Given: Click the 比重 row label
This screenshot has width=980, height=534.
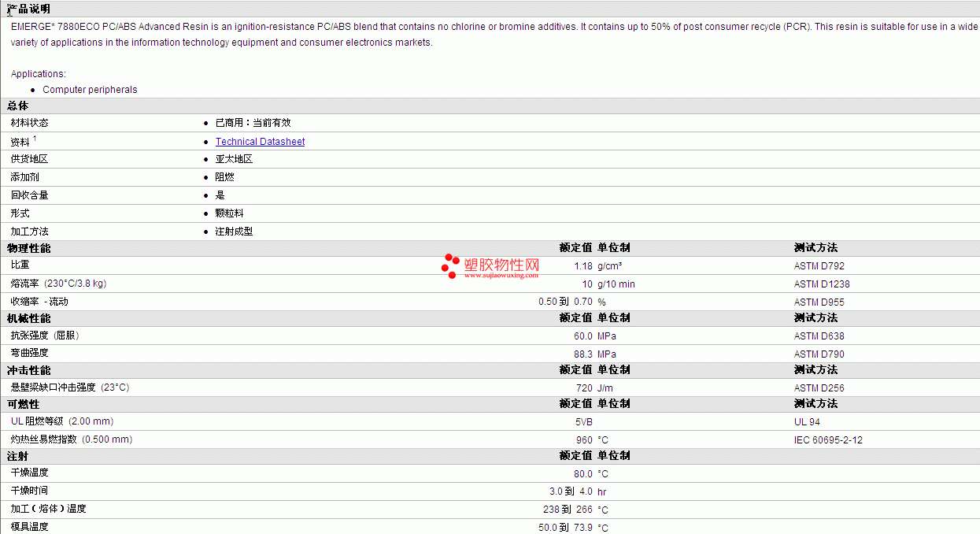Looking at the screenshot, I should [x=20, y=265].
